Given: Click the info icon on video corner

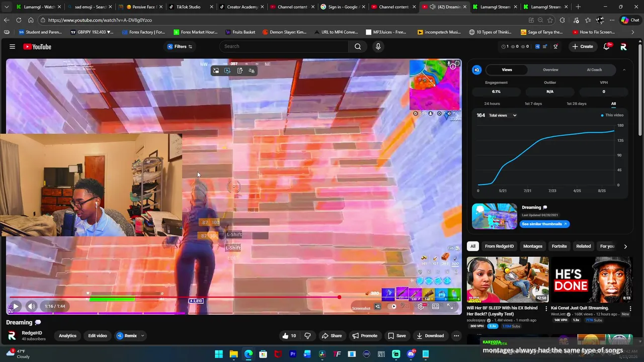Looking at the screenshot, I should pos(453,66).
